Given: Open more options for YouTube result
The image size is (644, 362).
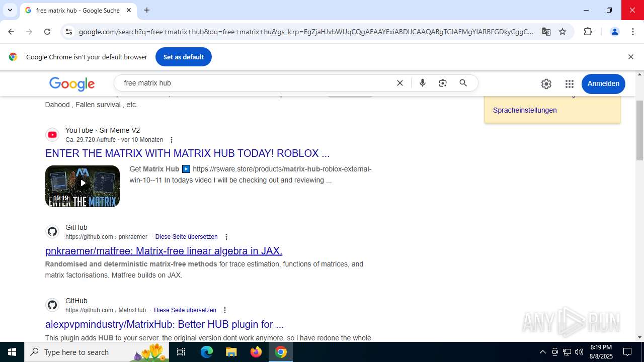Looking at the screenshot, I should (172, 140).
